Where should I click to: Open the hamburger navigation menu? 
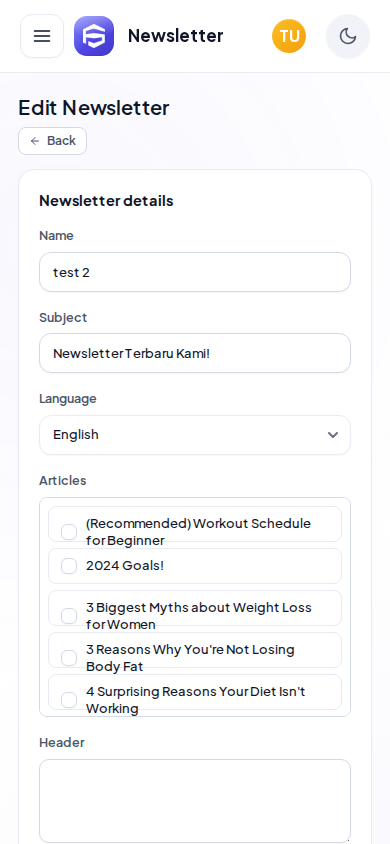(x=42, y=36)
